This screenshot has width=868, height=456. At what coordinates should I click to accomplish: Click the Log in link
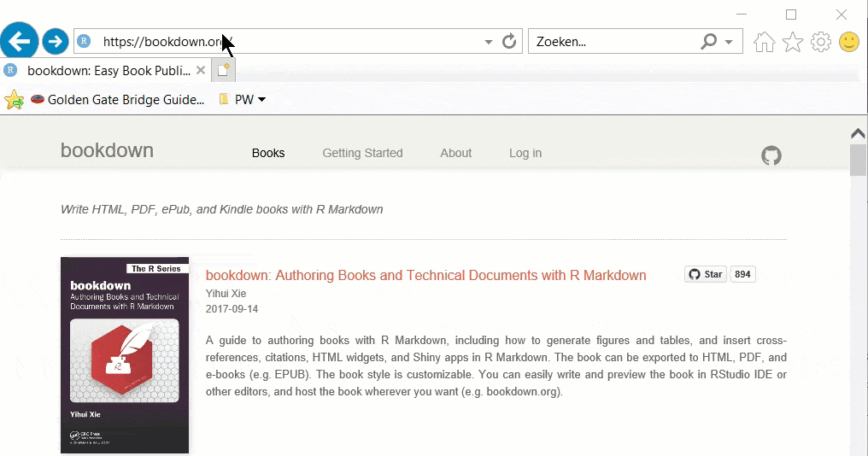click(x=525, y=153)
